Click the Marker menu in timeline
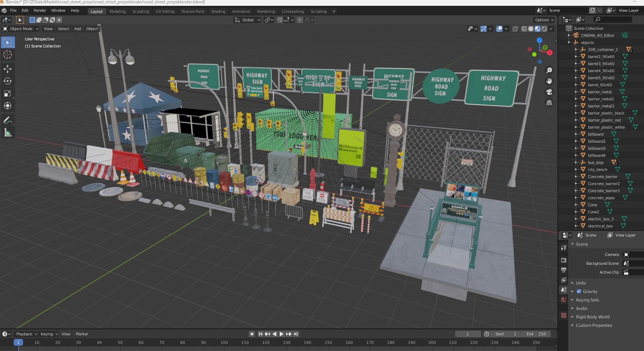 (82, 334)
